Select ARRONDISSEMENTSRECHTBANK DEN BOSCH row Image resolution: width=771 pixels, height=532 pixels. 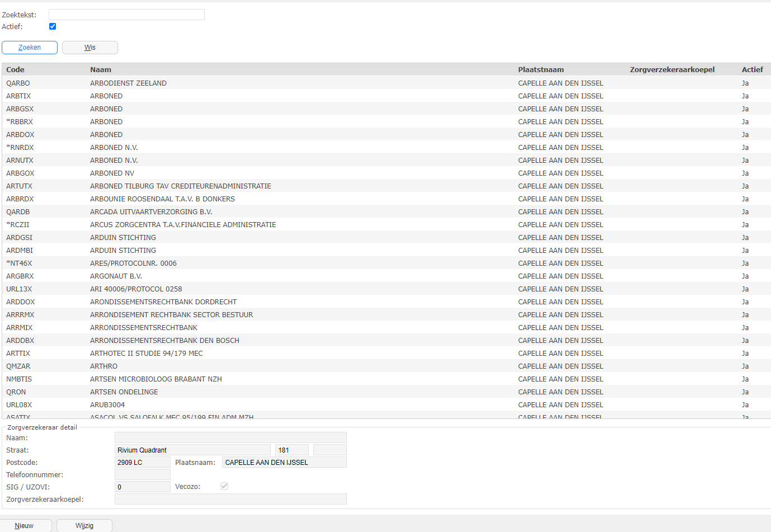point(386,340)
